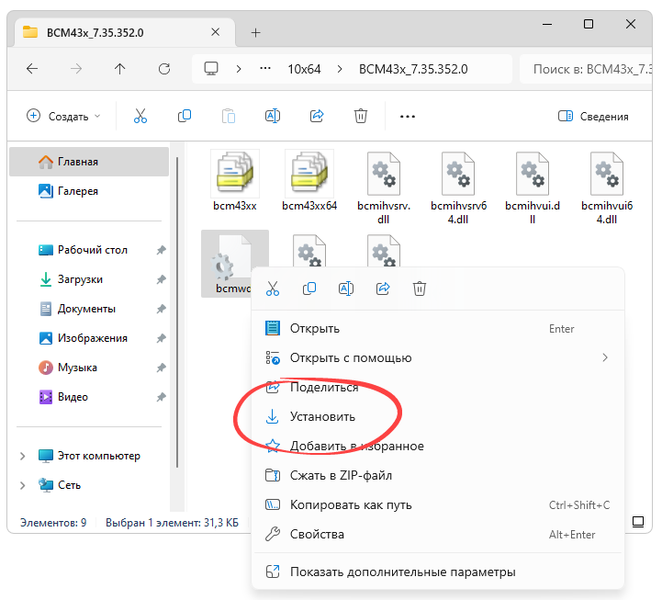Open Документы in the sidebar
Screen dimensions: 662x600
89,309
